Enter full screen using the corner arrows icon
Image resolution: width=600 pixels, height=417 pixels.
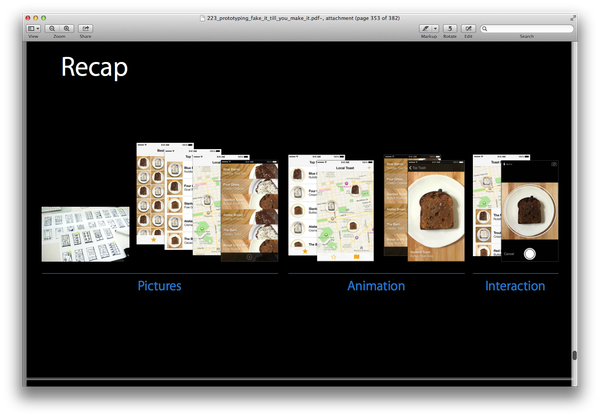tap(572, 18)
